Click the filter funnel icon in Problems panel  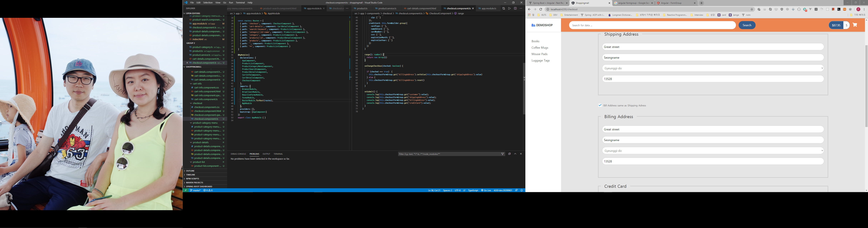click(x=502, y=154)
